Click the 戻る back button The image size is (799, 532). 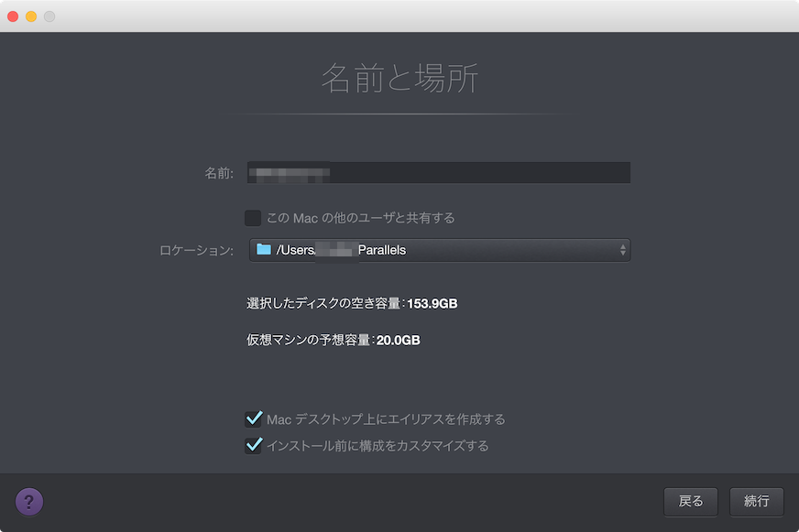(691, 502)
